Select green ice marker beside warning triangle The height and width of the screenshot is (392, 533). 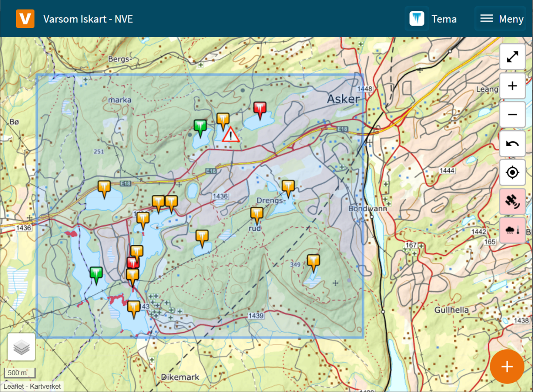[200, 127]
